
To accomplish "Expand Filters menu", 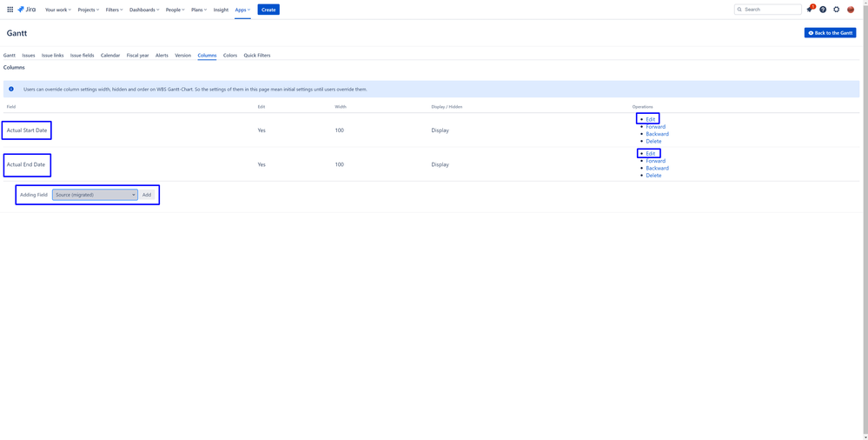I will click(x=114, y=10).
